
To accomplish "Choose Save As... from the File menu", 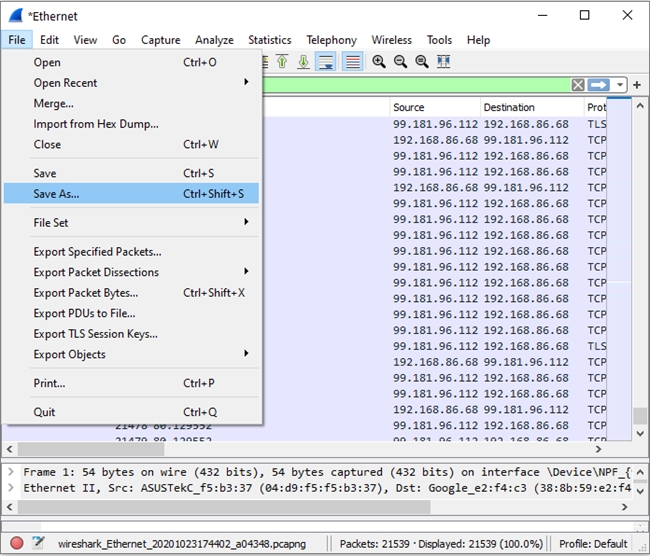I will coord(56,194).
